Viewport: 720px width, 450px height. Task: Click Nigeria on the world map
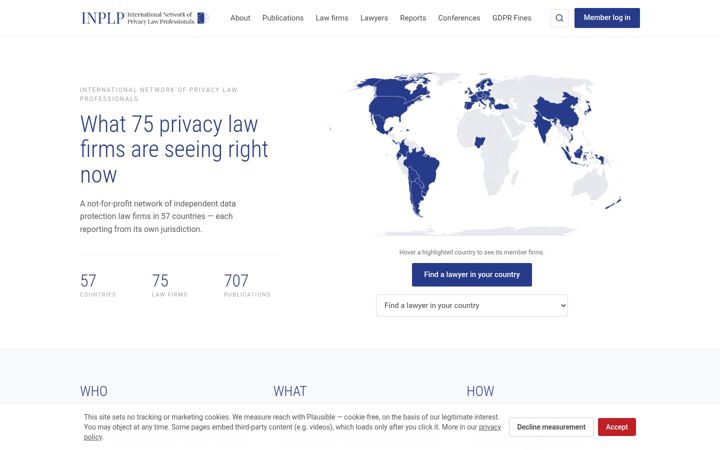[479, 141]
